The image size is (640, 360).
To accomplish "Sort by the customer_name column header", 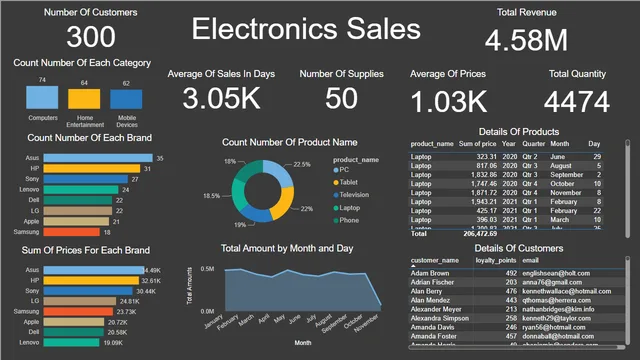I will click(435, 260).
